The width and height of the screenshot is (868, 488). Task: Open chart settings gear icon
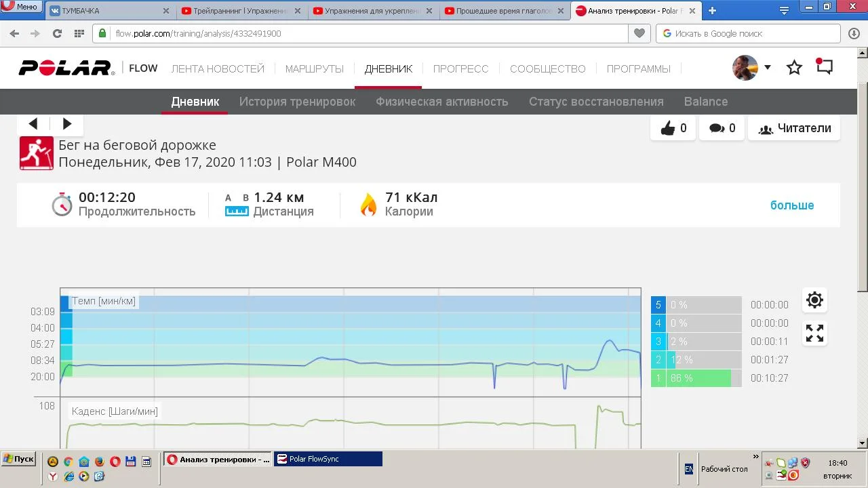click(x=814, y=300)
